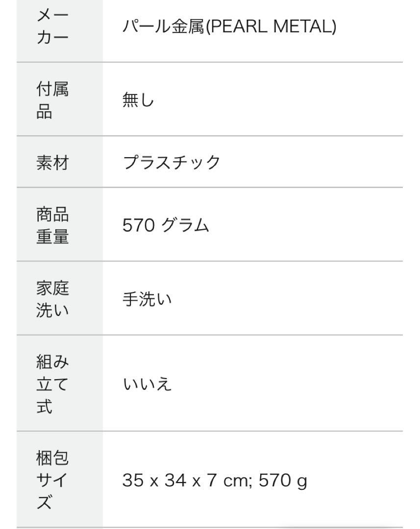Screen dimensions: 420x529
Task: Select the プラスチック value text
Action: click(172, 162)
